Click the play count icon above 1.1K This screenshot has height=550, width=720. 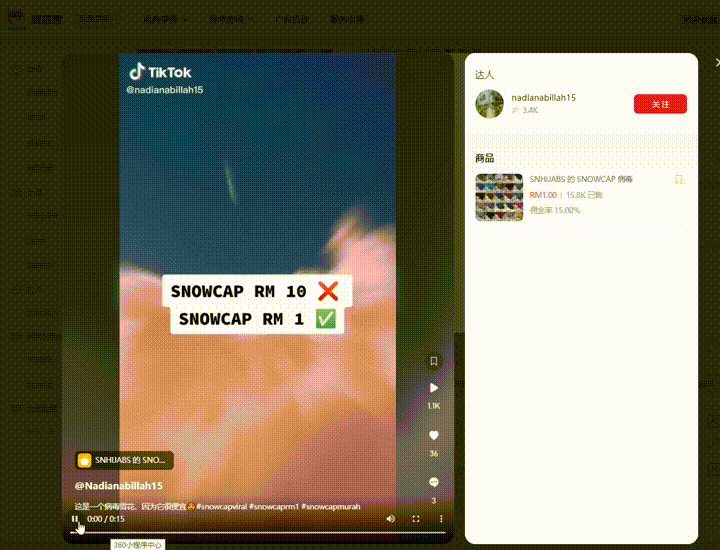[434, 388]
